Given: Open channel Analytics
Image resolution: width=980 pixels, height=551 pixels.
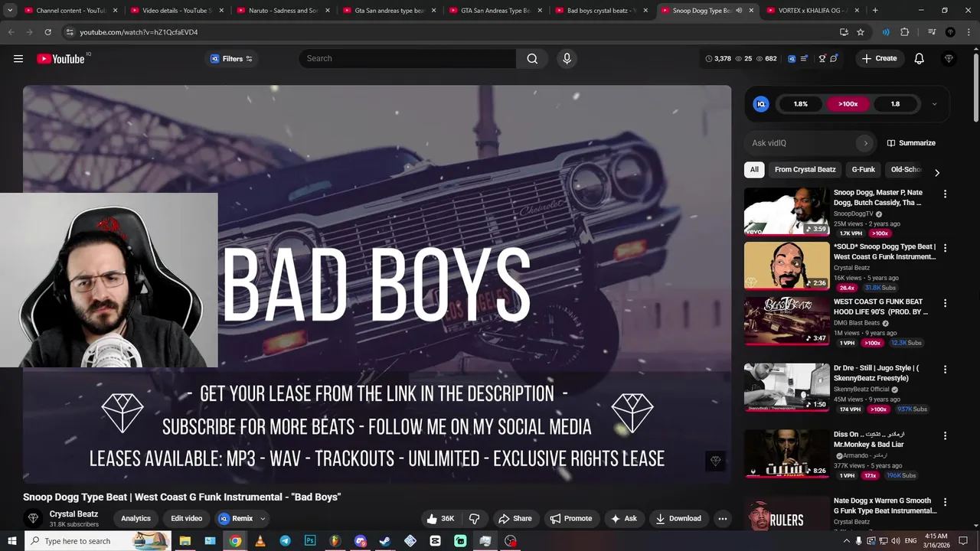Looking at the screenshot, I should [x=136, y=518].
